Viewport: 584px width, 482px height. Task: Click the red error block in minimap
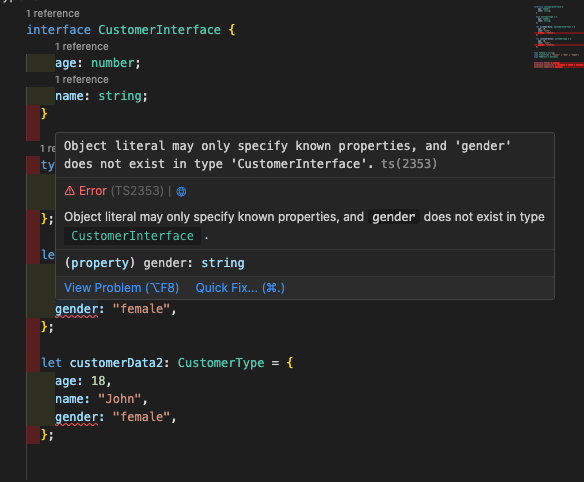(x=558, y=65)
